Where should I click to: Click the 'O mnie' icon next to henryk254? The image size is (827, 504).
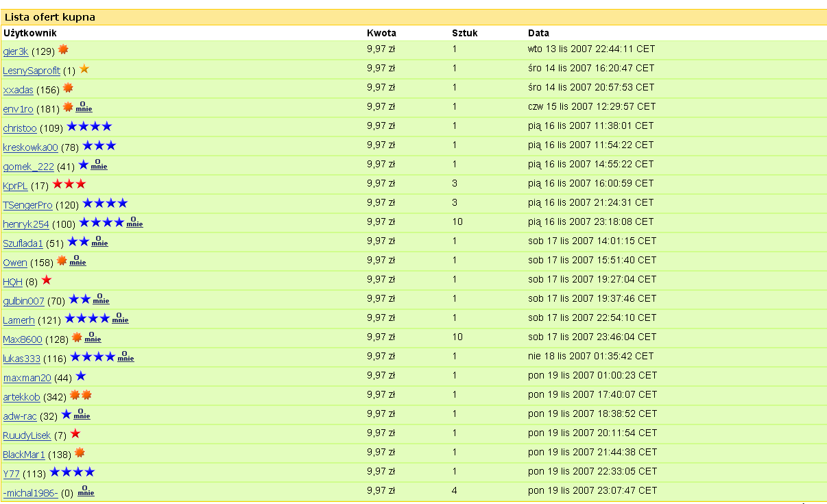click(x=135, y=223)
